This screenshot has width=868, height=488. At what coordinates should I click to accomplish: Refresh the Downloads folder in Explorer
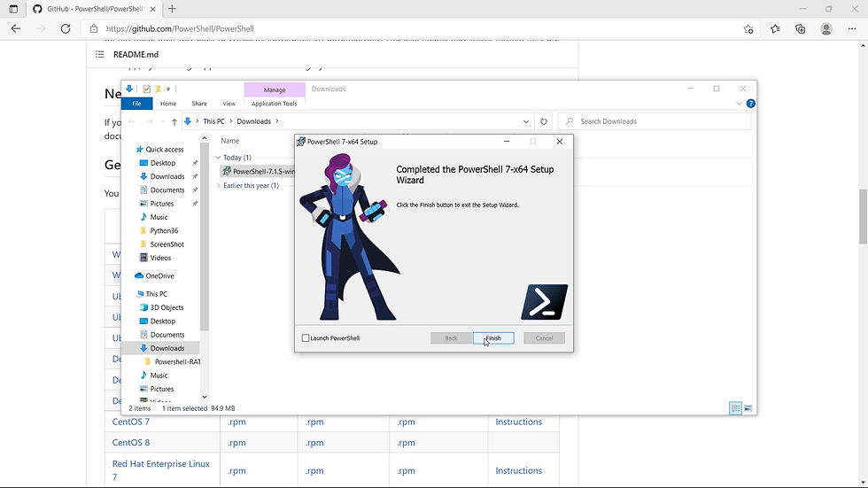544,121
